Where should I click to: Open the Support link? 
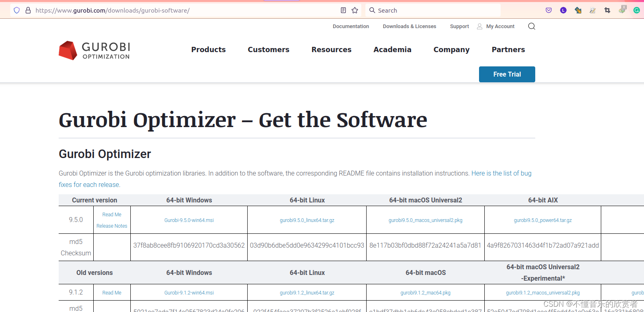coord(459,26)
